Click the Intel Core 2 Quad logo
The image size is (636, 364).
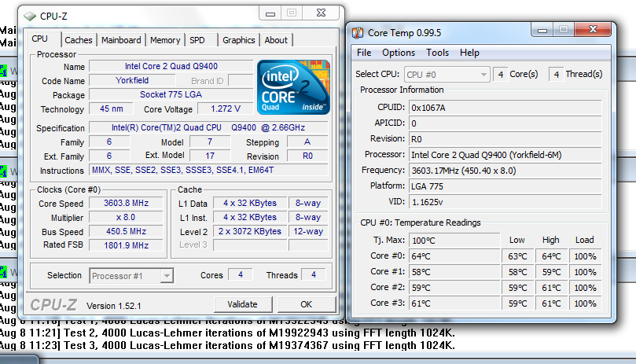point(293,87)
